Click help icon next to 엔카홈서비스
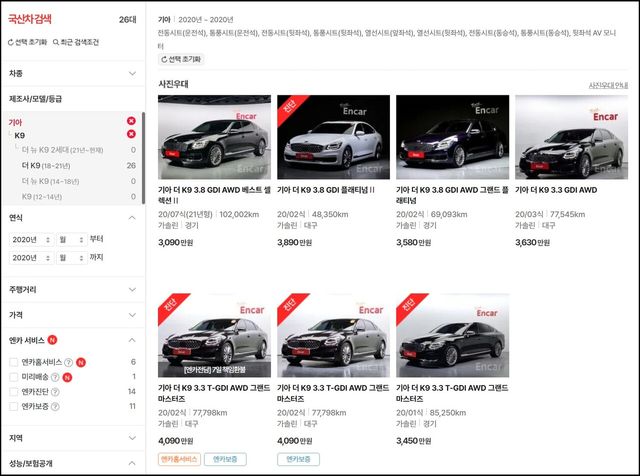The height and width of the screenshot is (476, 640). [x=69, y=362]
